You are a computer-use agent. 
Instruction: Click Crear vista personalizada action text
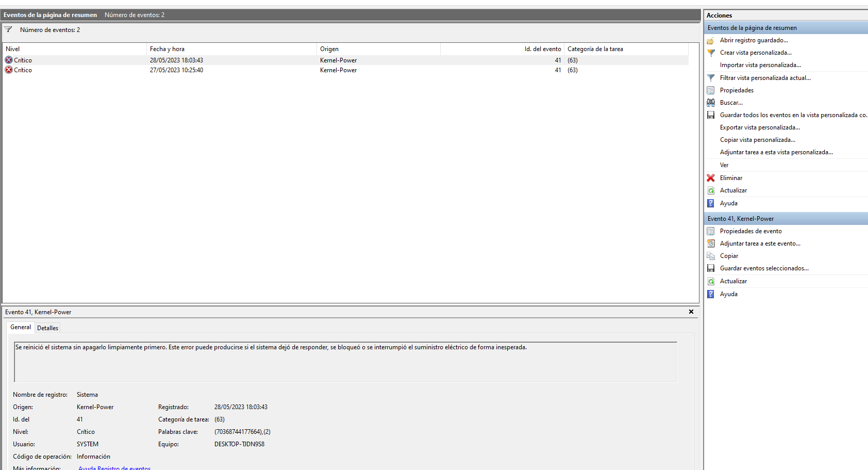pyautogui.click(x=756, y=53)
